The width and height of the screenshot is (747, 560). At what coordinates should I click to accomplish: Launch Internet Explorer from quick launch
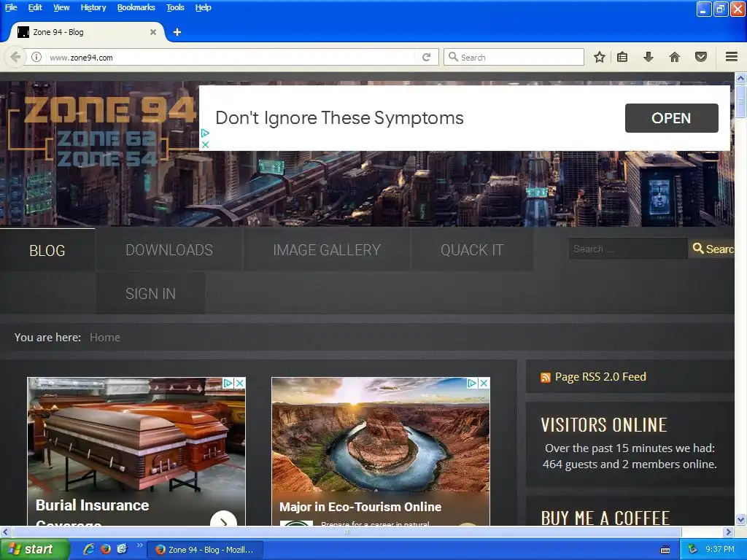pyautogui.click(x=89, y=549)
